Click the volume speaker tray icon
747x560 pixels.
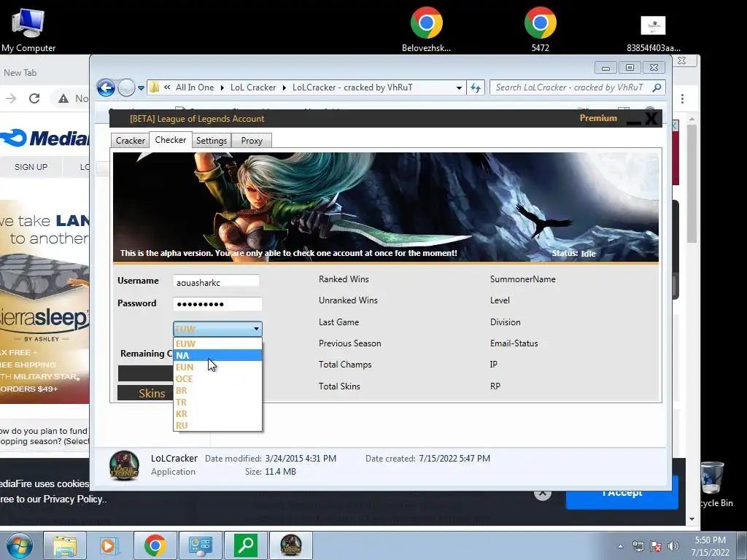673,546
